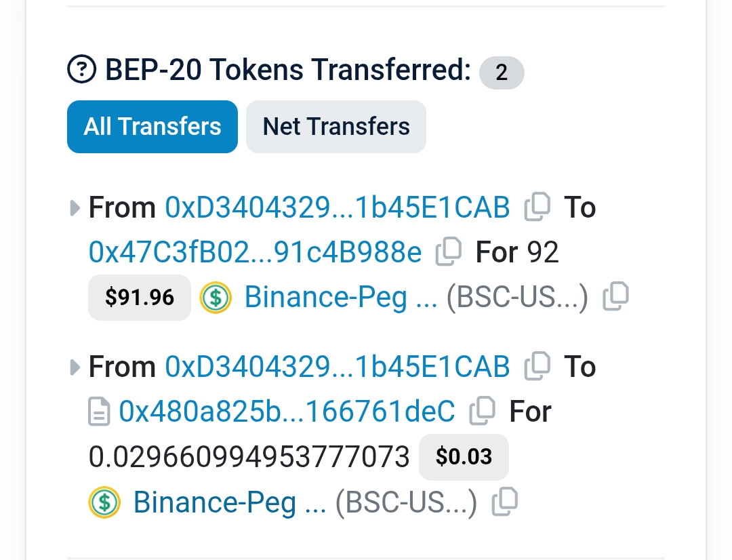Copy sender address in first transfer
The height and width of the screenshot is (560, 732).
pyautogui.click(x=537, y=207)
